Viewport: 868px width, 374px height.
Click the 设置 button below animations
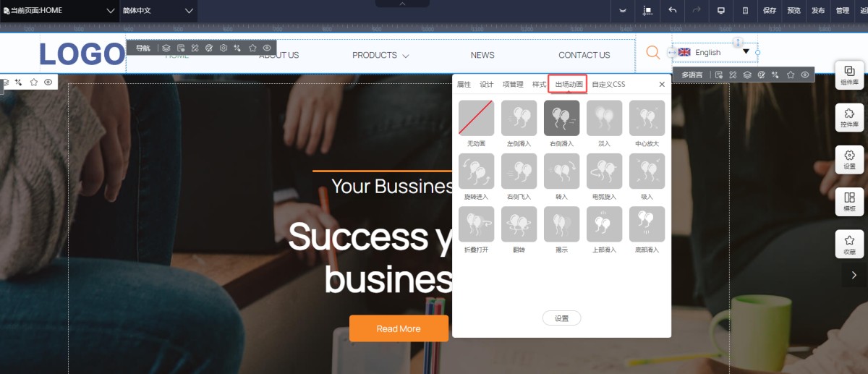point(561,318)
